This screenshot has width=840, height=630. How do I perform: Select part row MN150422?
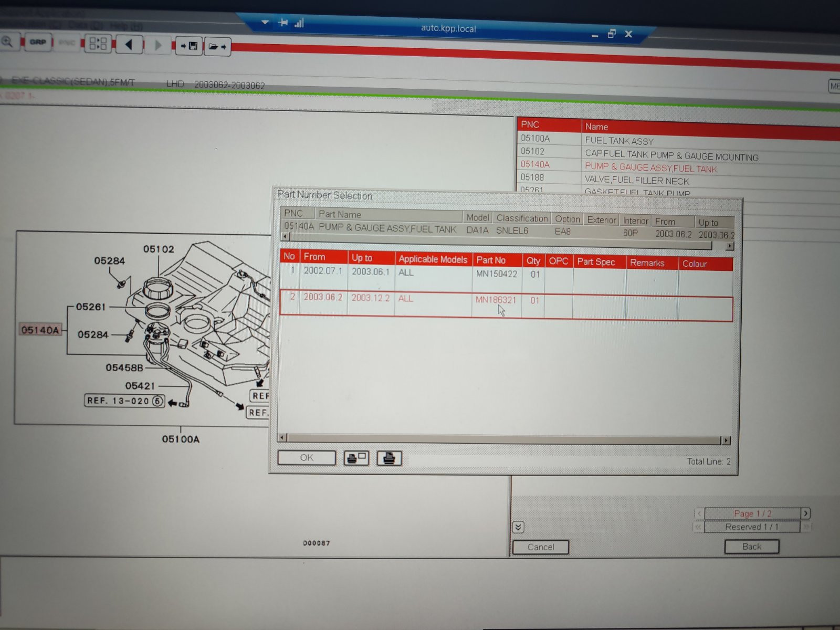tap(506, 277)
